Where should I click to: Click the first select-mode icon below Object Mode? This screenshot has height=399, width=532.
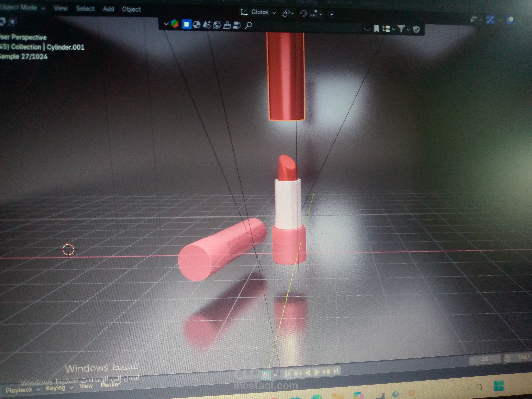point(3,21)
